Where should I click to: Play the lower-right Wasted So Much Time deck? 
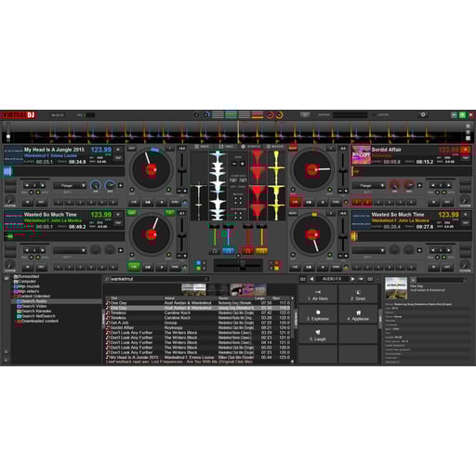(x=323, y=267)
